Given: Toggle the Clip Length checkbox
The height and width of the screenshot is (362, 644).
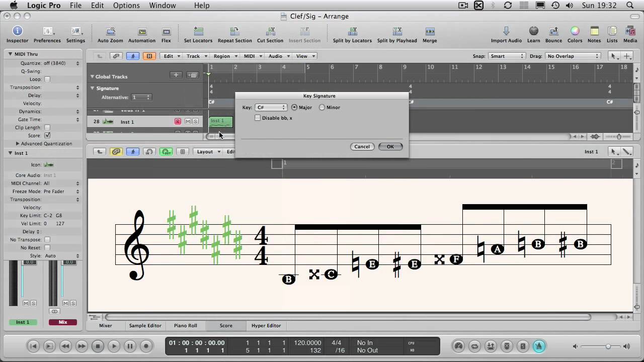Looking at the screenshot, I should click(x=47, y=128).
